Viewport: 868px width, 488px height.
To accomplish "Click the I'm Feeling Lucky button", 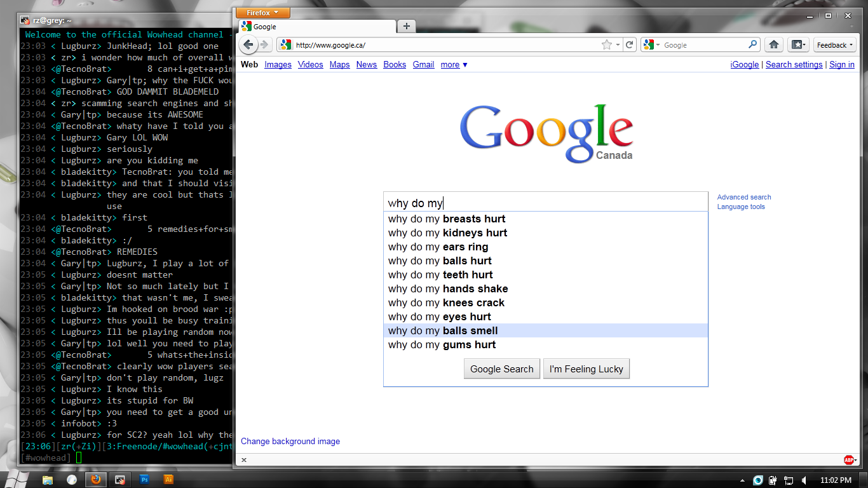I will 586,369.
